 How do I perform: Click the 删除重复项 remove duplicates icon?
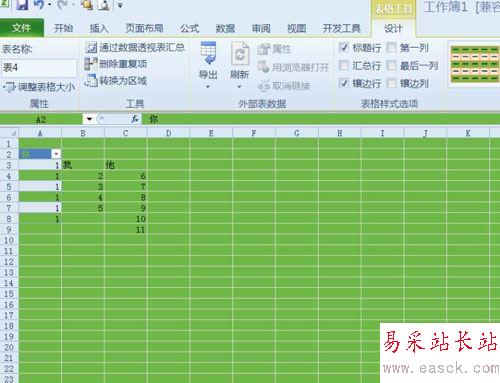91,64
